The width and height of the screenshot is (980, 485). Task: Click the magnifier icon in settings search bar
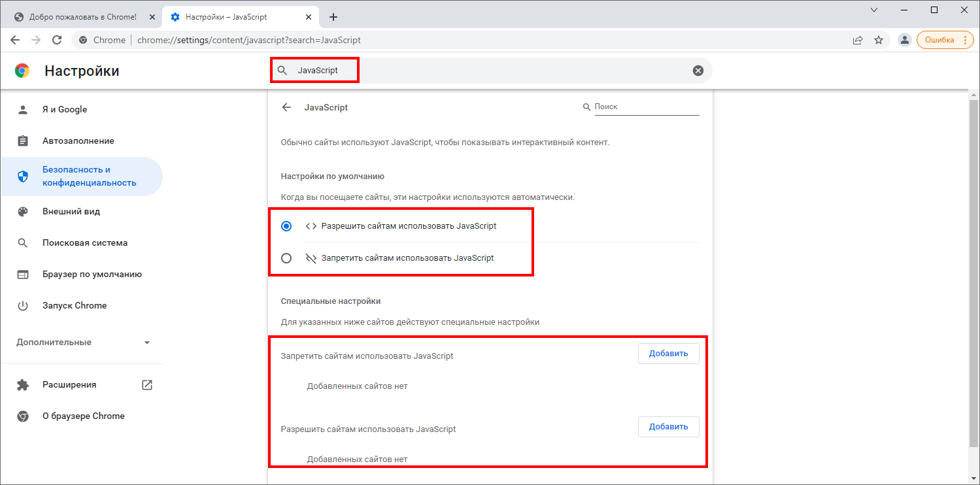tap(282, 71)
